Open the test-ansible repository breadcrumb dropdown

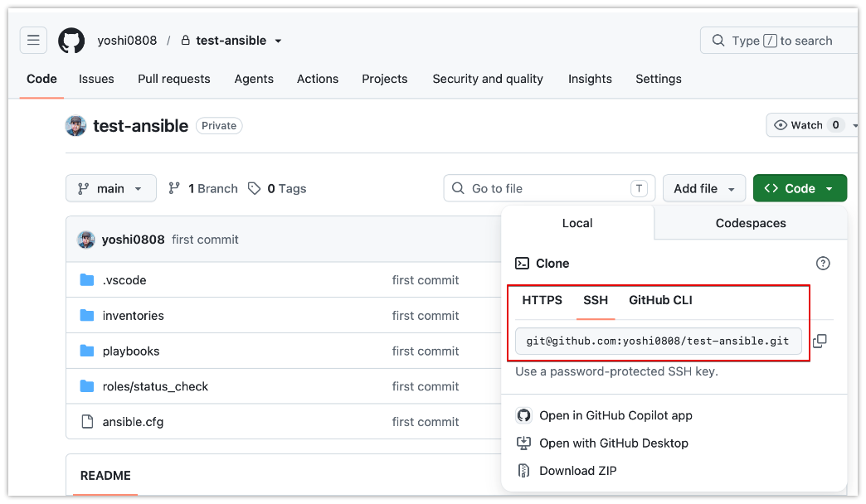pyautogui.click(x=278, y=41)
